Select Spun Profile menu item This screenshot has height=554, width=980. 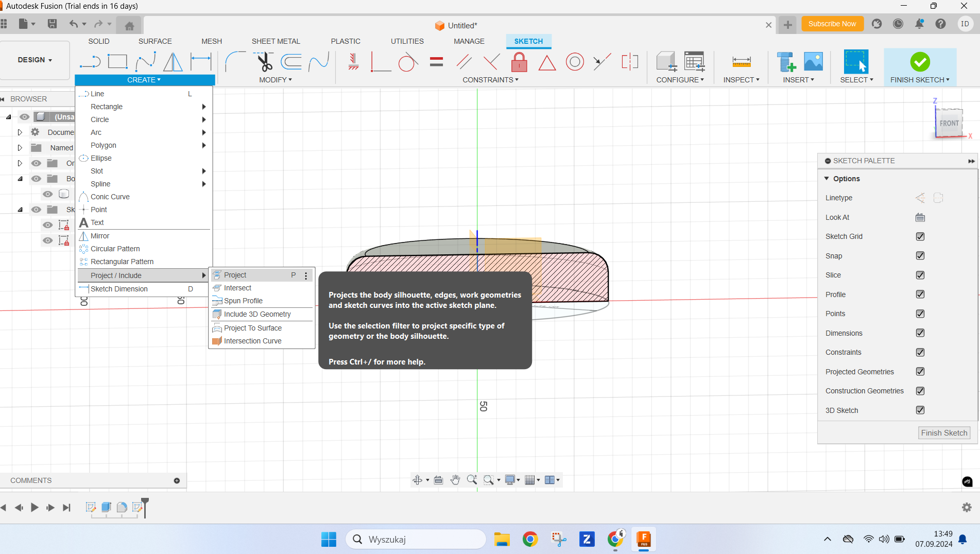262,301
